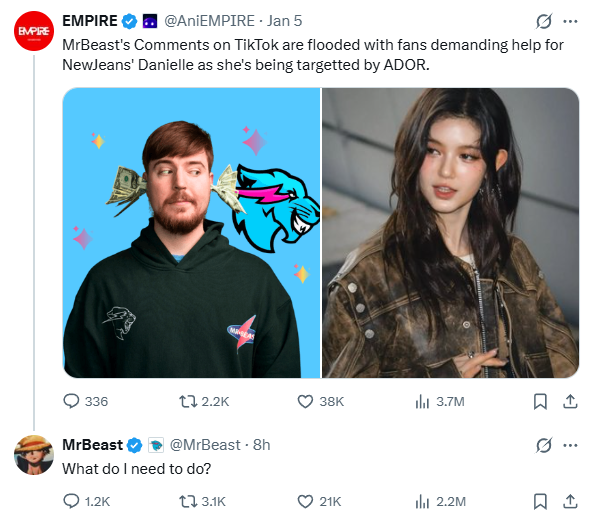Bookmark the EMPIRE tweet
594x521 pixels.
pyautogui.click(x=540, y=401)
